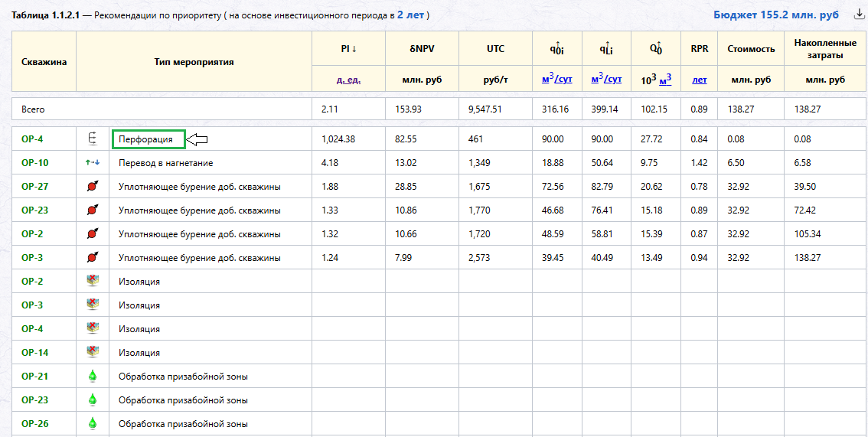Screen dimensions: 868x437
Task: Click the perforation icon for OP-4
Action: 93,139
